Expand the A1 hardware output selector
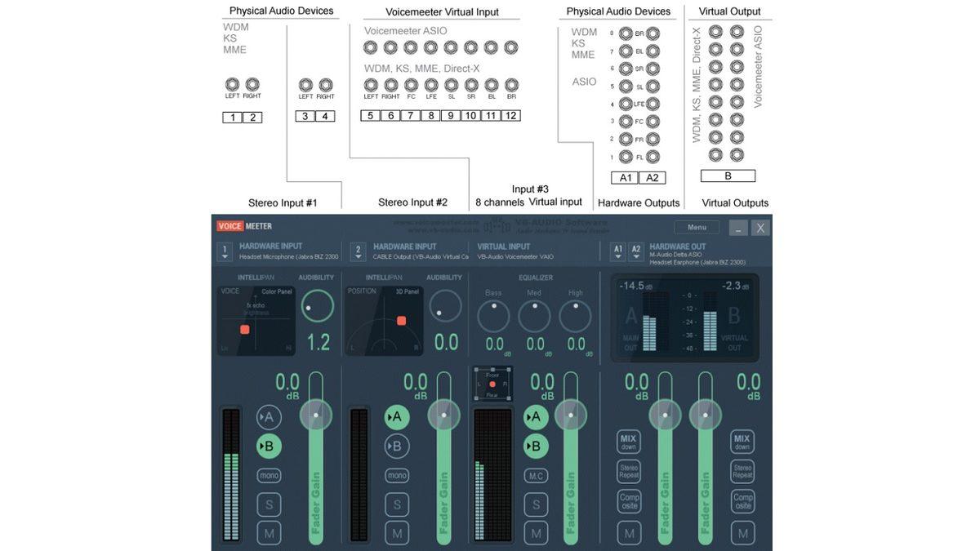The image size is (980, 551). [618, 251]
